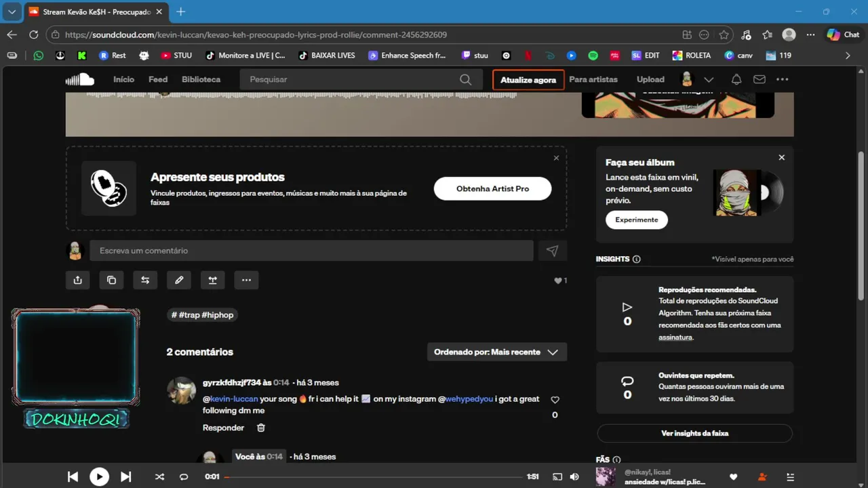Expand the profile avatar dropdown arrow
Screen dimensions: 868x488
(709, 79)
